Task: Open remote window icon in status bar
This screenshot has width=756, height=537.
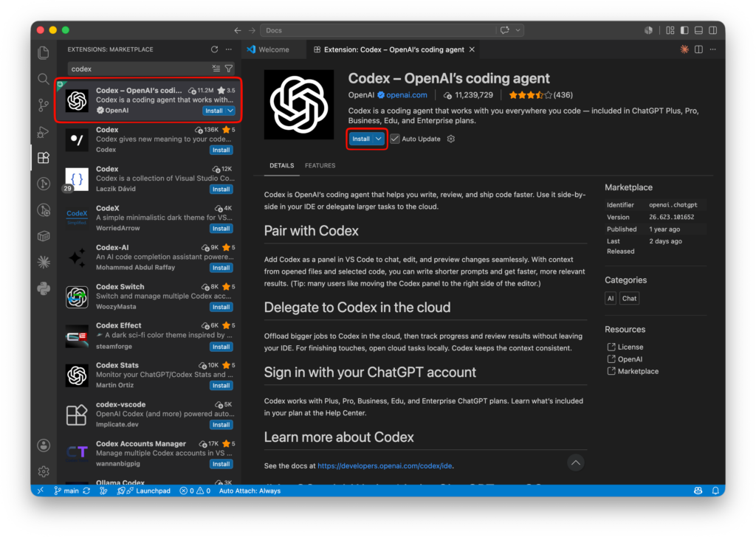Action: pos(41,491)
